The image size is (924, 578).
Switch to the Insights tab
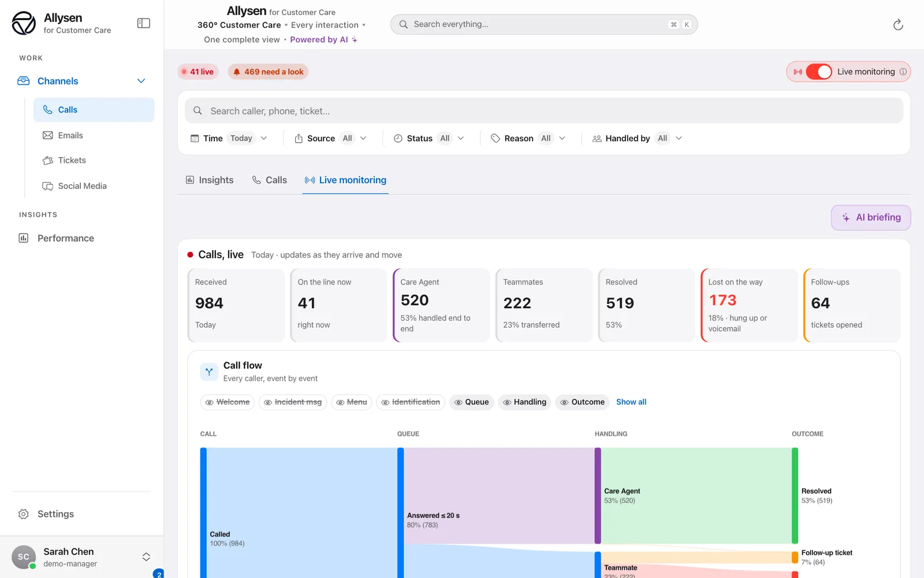tap(210, 180)
